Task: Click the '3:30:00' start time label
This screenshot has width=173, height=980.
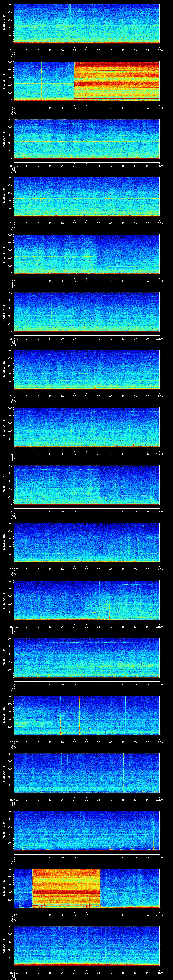Action: pos(14,972)
